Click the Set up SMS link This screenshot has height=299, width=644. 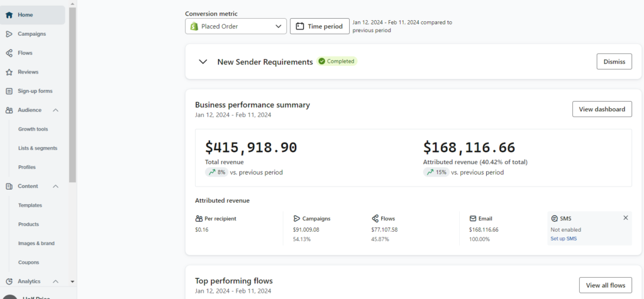click(x=563, y=239)
